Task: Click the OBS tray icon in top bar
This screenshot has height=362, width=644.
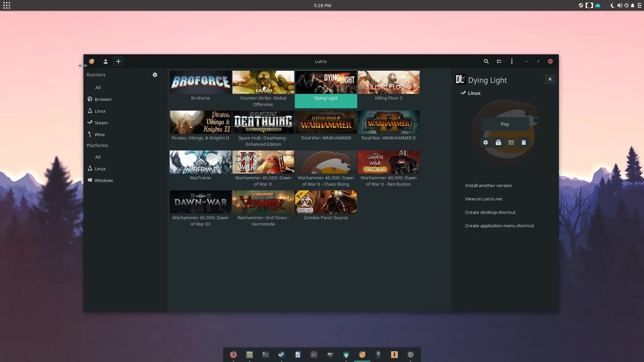Action: click(589, 5)
